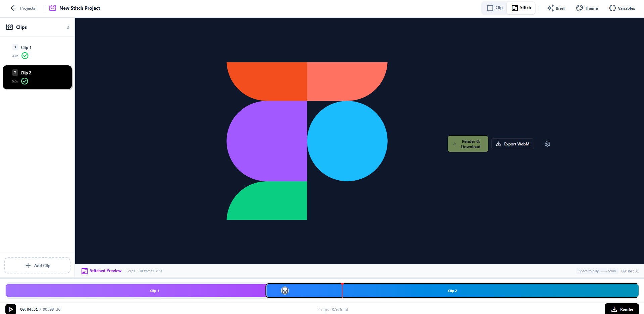644x314 pixels.
Task: Click the Render & Download button
Action: pyautogui.click(x=468, y=144)
